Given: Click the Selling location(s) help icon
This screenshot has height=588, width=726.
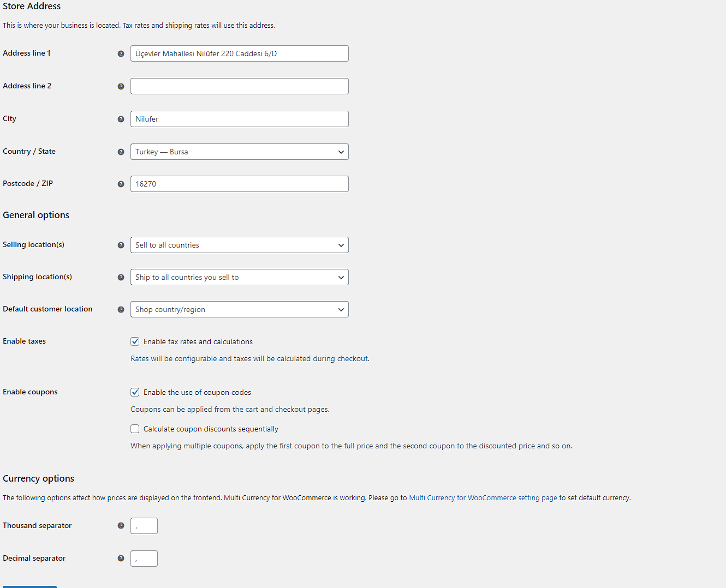Looking at the screenshot, I should [121, 245].
